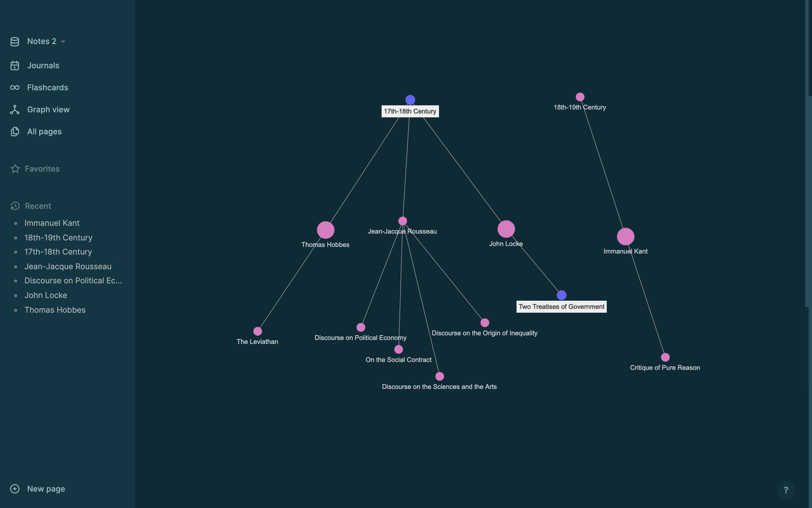The width and height of the screenshot is (812, 508).
Task: Expand the Favorites section
Action: [x=42, y=169]
